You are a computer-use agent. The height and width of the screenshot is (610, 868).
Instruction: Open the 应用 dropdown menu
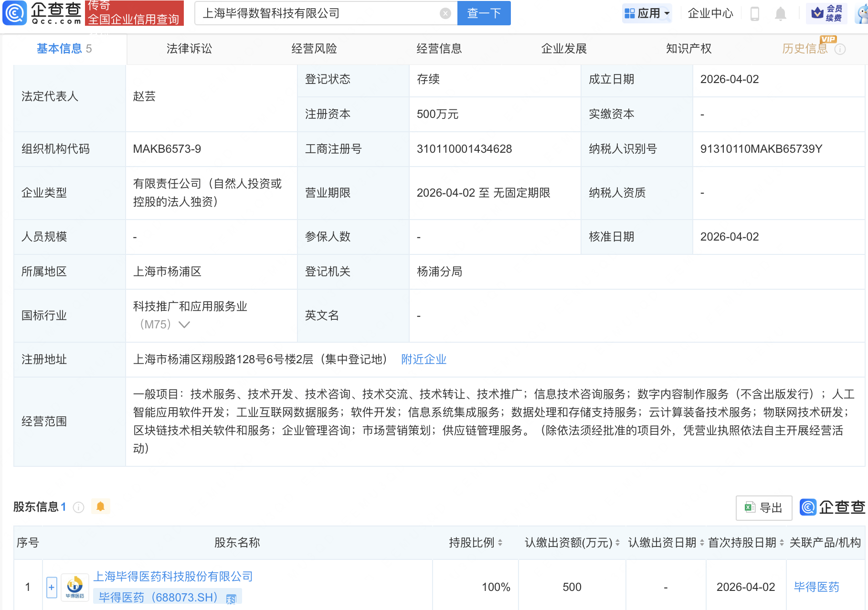click(x=646, y=13)
